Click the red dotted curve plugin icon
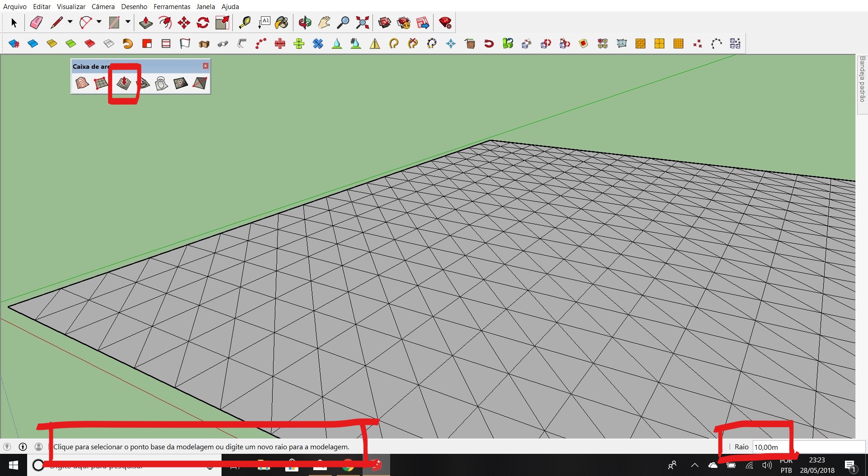 [x=261, y=43]
